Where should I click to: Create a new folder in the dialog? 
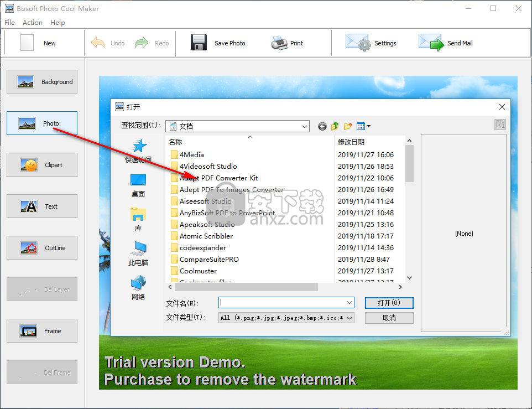tap(348, 127)
